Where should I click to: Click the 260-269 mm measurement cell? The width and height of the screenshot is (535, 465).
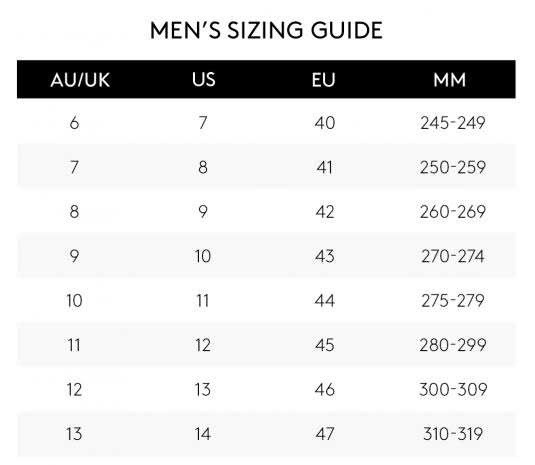click(x=453, y=212)
